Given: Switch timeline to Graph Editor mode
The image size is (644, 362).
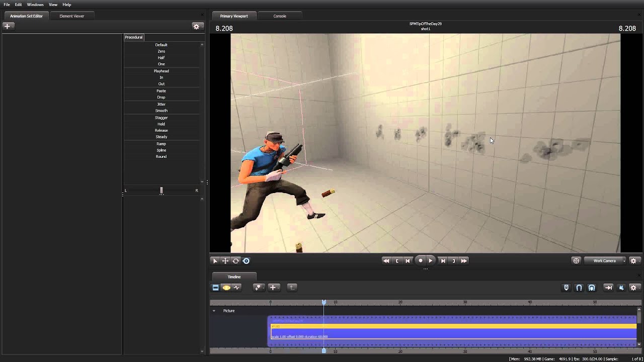Looking at the screenshot, I should click(237, 288).
